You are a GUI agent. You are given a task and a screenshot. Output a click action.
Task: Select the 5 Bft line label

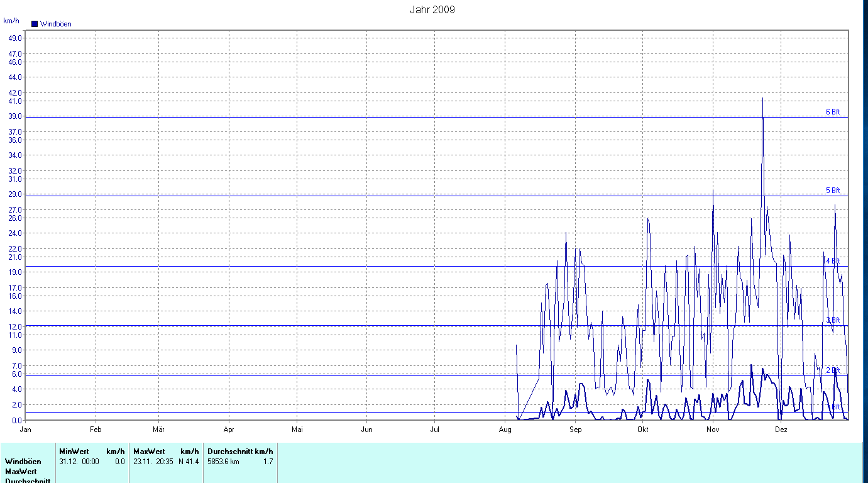[833, 191]
